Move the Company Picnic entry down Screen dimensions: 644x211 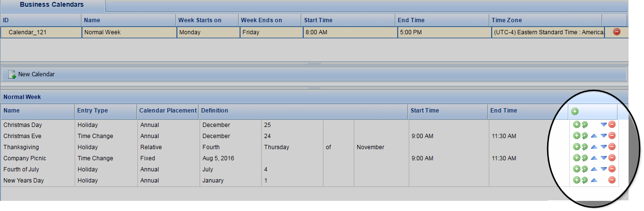click(x=604, y=158)
